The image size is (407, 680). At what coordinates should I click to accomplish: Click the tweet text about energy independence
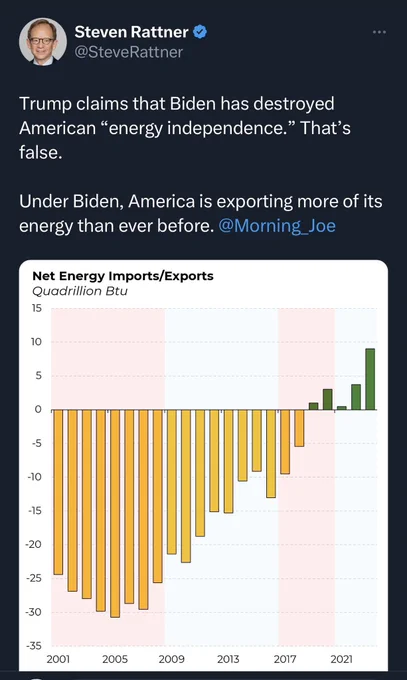pyautogui.click(x=185, y=128)
